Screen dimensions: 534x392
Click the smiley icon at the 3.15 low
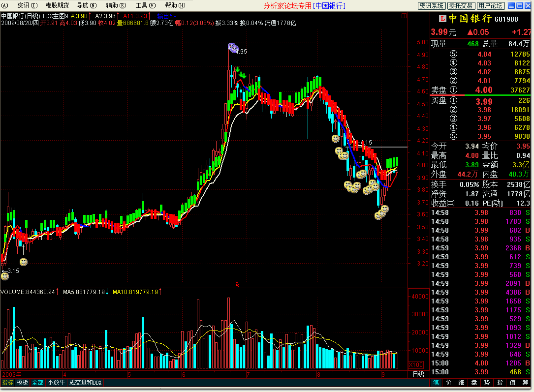pyautogui.click(x=5, y=276)
